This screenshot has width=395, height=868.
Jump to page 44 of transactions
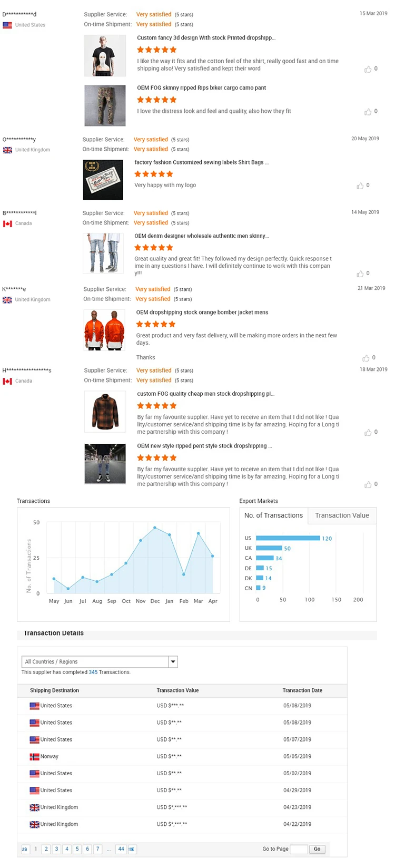[x=121, y=849]
